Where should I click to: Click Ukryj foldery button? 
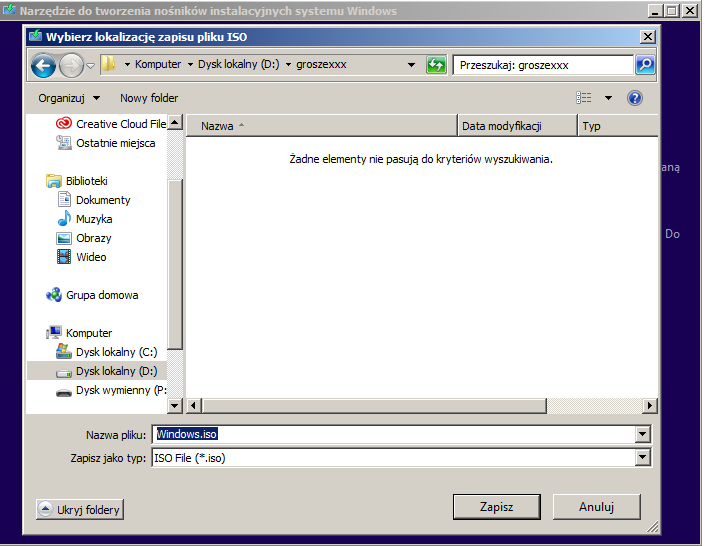coord(80,509)
